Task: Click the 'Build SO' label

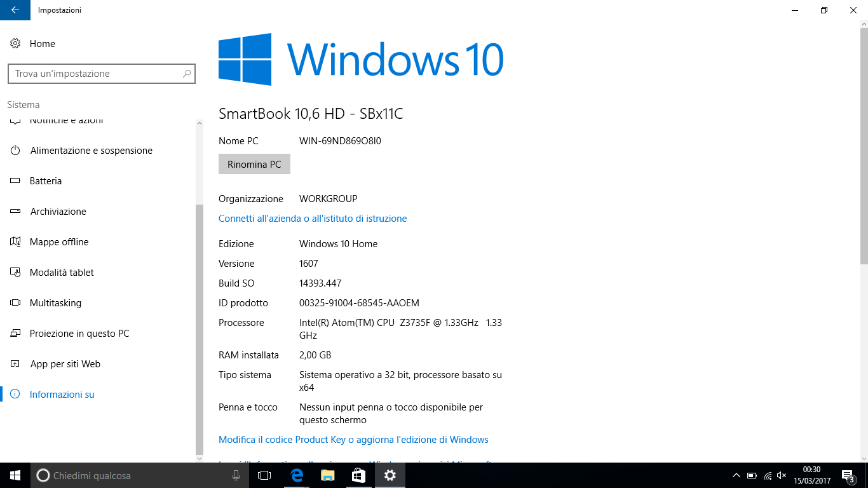Action: pyautogui.click(x=236, y=283)
